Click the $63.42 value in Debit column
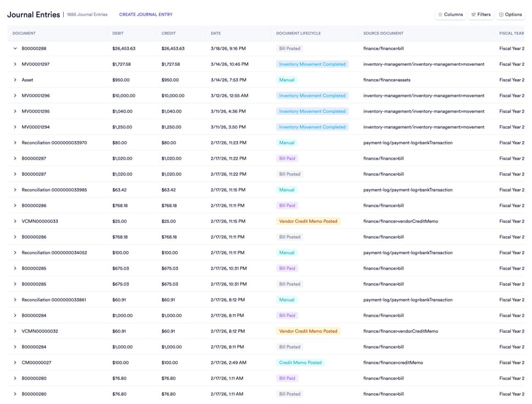Viewport: 532px width, 404px height. (119, 190)
